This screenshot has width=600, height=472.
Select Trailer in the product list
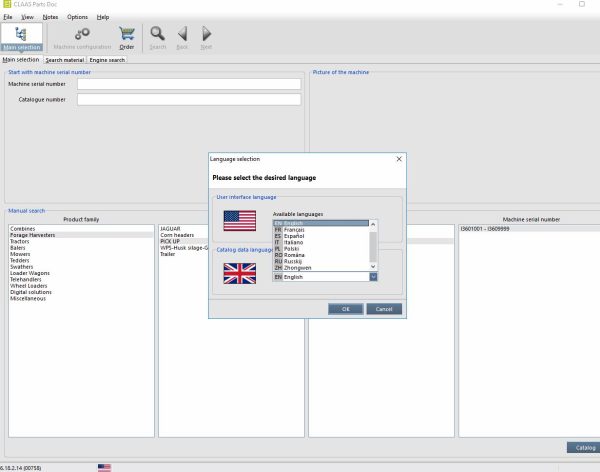click(184, 254)
